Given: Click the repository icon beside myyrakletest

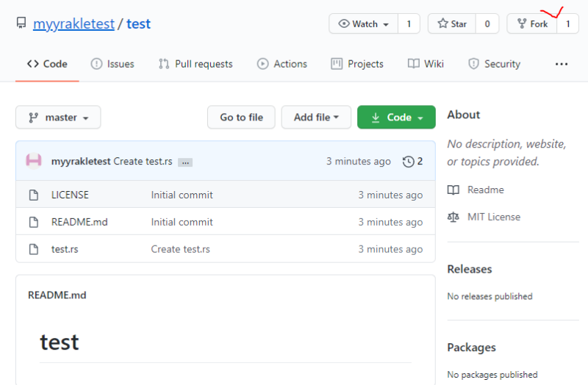Looking at the screenshot, I should pos(21,24).
